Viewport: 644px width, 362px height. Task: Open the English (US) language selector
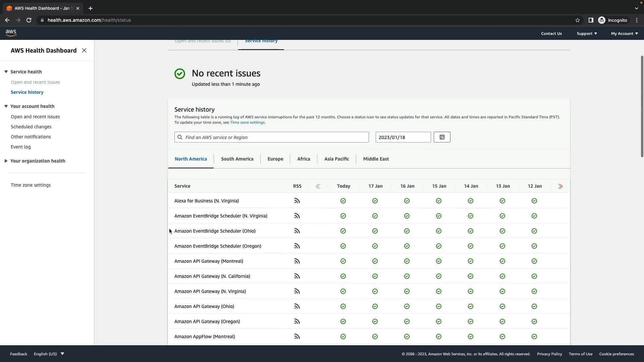(x=49, y=354)
